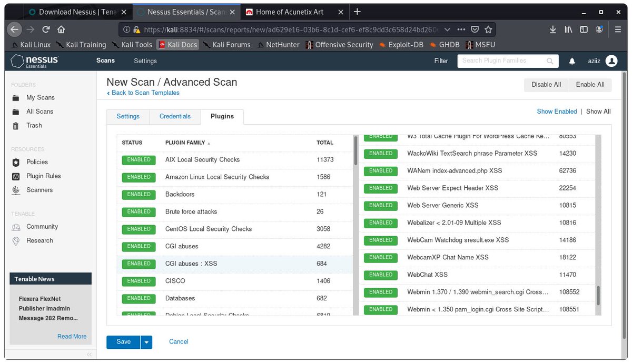
Task: Toggle ENABLED for WebcamXP Chat Name XSS
Action: tap(381, 258)
